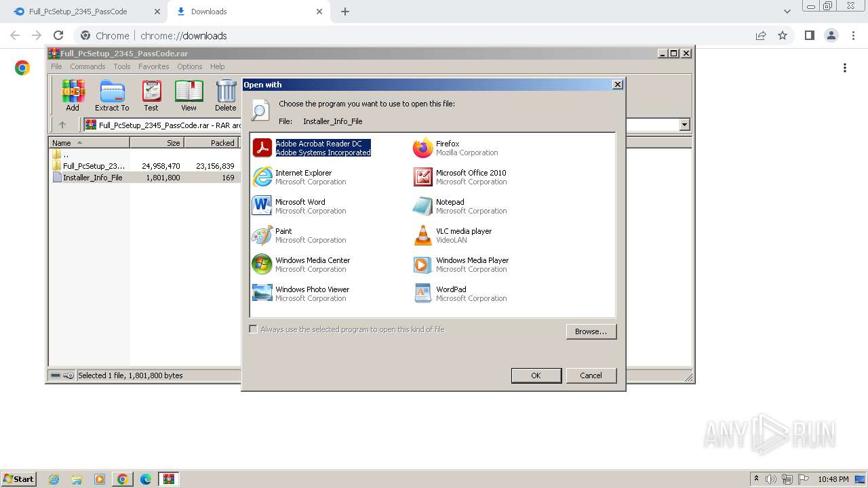Click Windows Start button
This screenshot has width=868, height=488.
click(19, 479)
